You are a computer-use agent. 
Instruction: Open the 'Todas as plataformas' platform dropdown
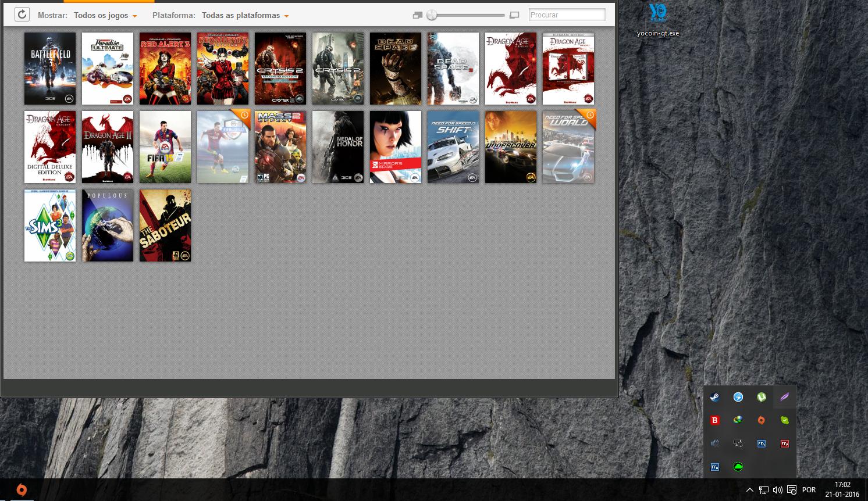[245, 15]
